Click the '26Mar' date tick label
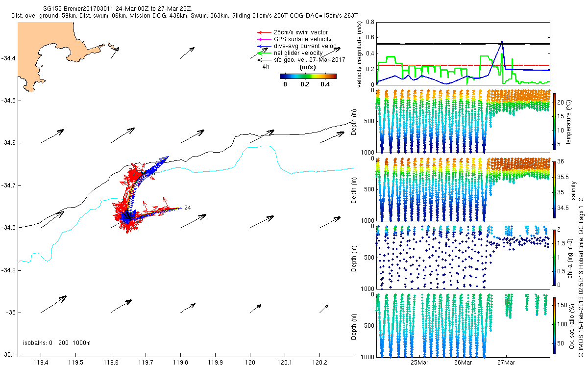 (x=463, y=362)
